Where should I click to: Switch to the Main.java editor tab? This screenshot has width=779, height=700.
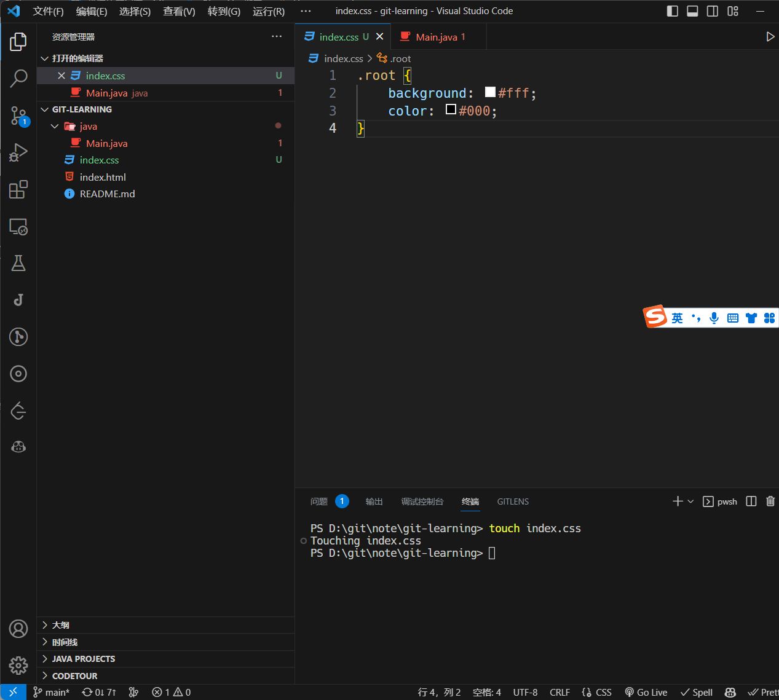coord(436,37)
